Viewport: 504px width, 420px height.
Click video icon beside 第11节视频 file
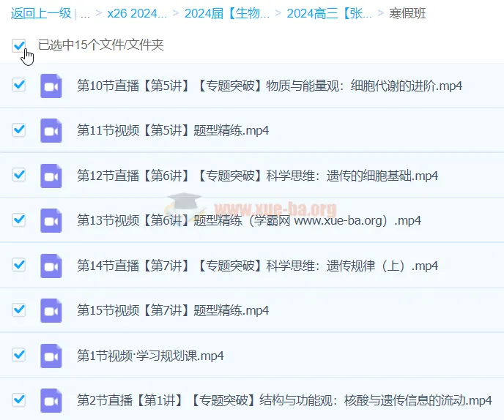tap(51, 131)
